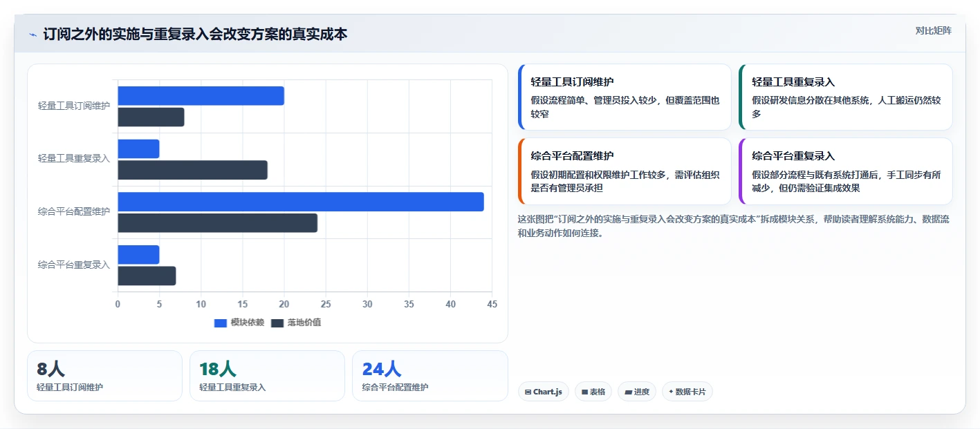Select the blue bar for 轻量工具重复录入
This screenshot has width=980, height=429.
tap(138, 149)
